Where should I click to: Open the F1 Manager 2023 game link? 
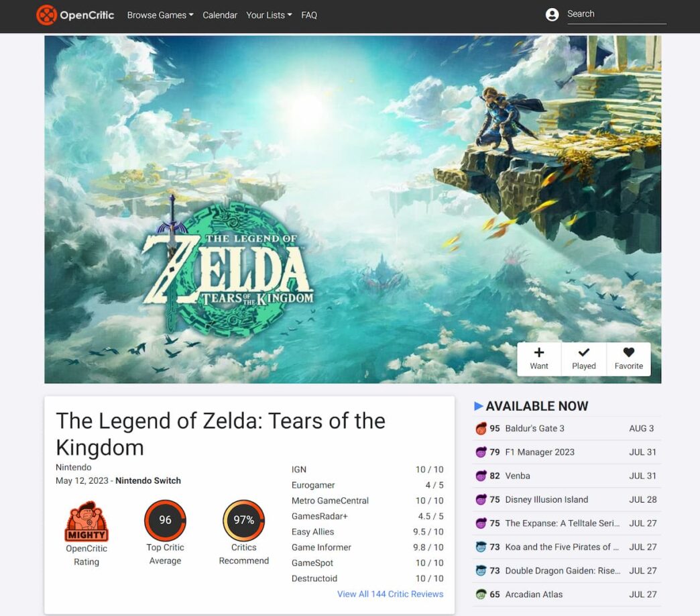coord(540,452)
